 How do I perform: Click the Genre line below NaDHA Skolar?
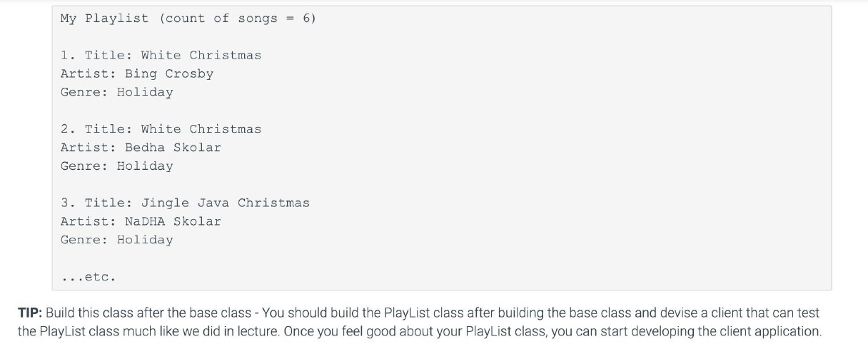pyautogui.click(x=117, y=241)
